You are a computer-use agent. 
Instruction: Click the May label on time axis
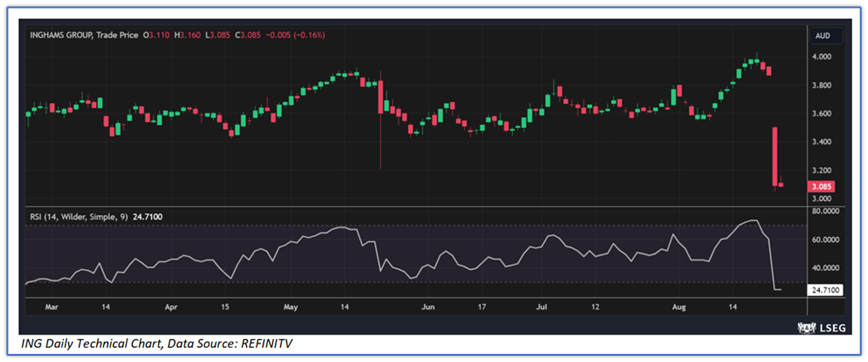click(291, 308)
